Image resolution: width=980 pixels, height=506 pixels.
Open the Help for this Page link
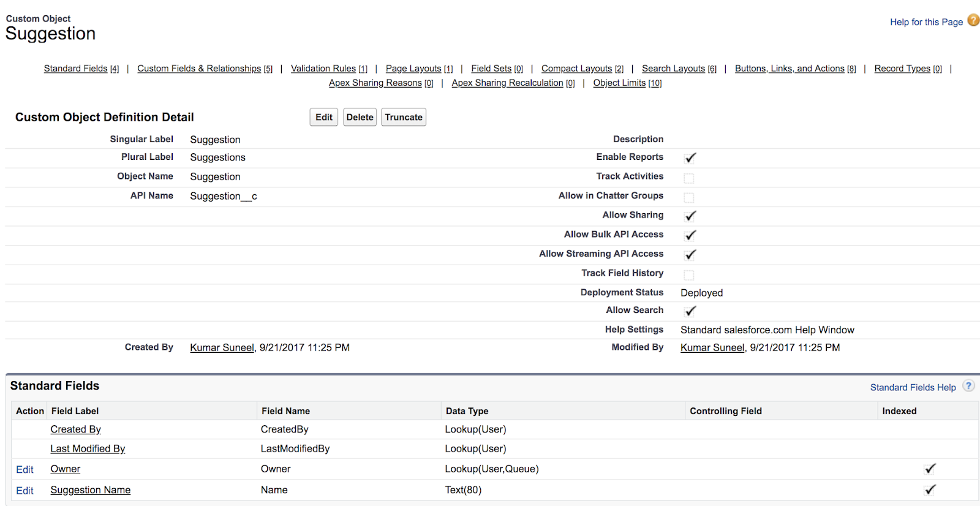(x=927, y=22)
